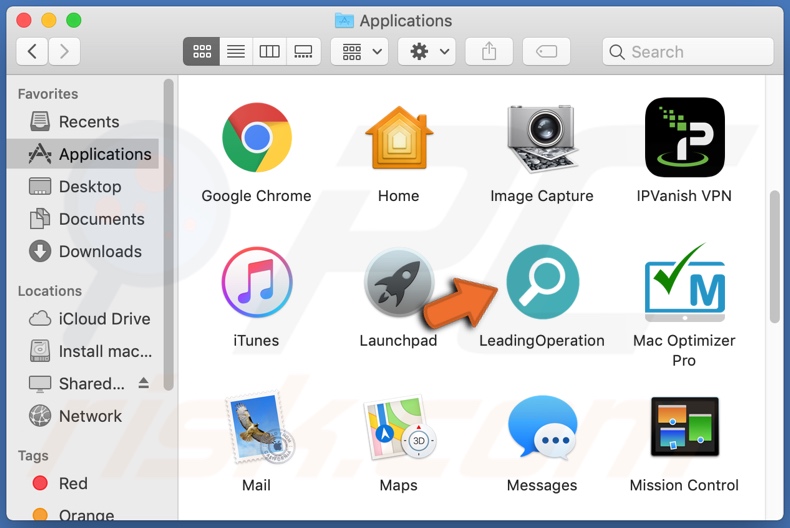Go back with the left chevron button
The image size is (790, 528).
(x=32, y=51)
